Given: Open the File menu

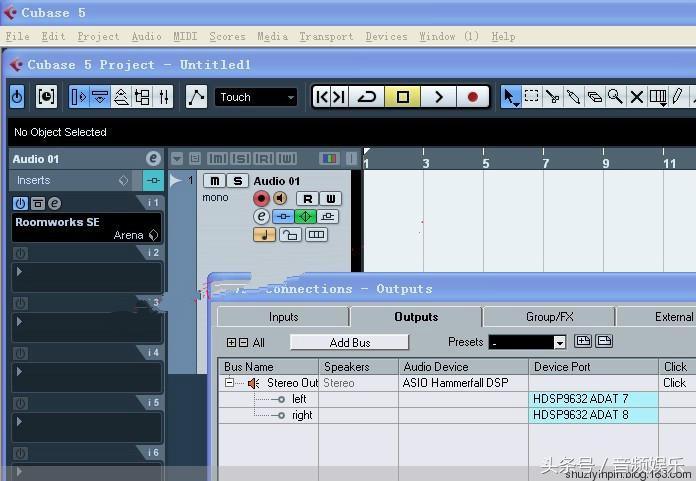Looking at the screenshot, I should coord(18,36).
